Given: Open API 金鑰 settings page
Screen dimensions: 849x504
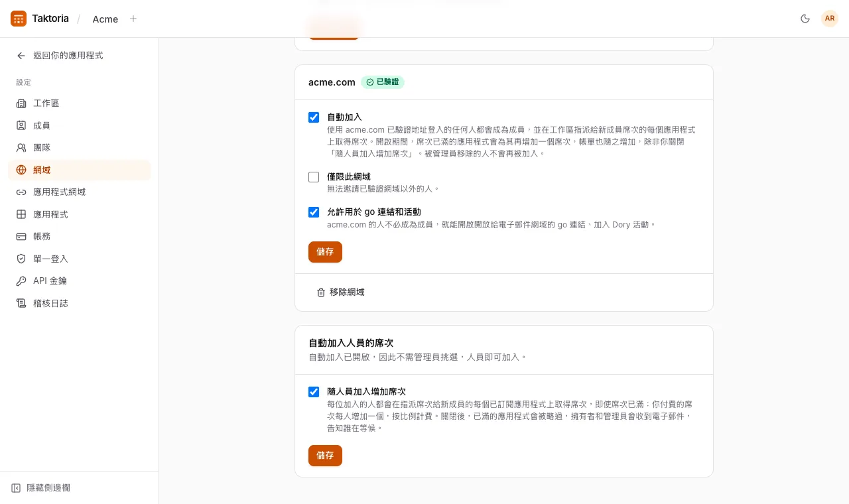Looking at the screenshot, I should tap(80, 281).
